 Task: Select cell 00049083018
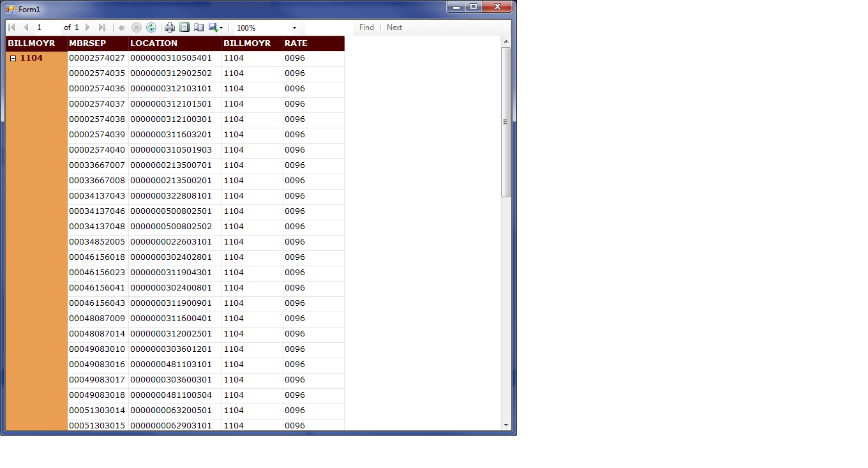98,395
